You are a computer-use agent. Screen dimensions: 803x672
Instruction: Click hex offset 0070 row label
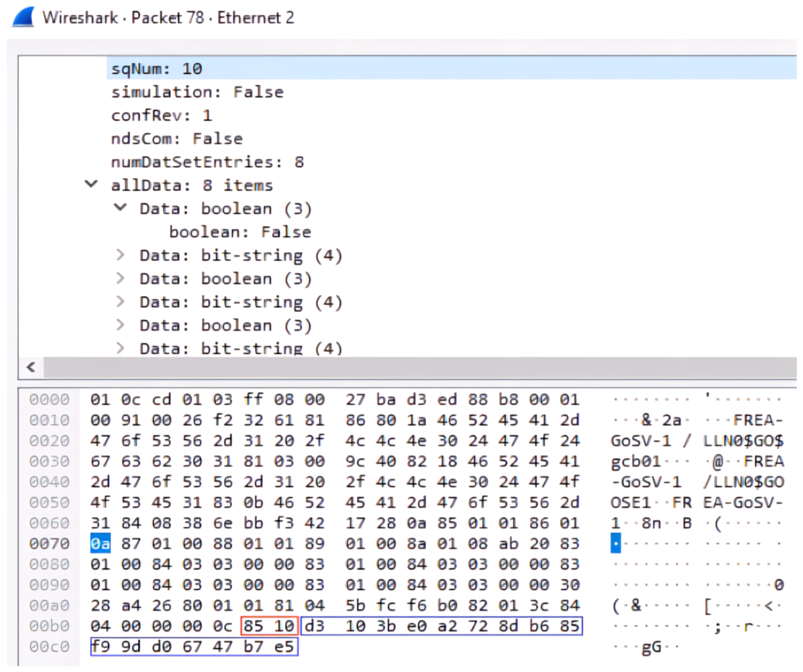click(49, 543)
